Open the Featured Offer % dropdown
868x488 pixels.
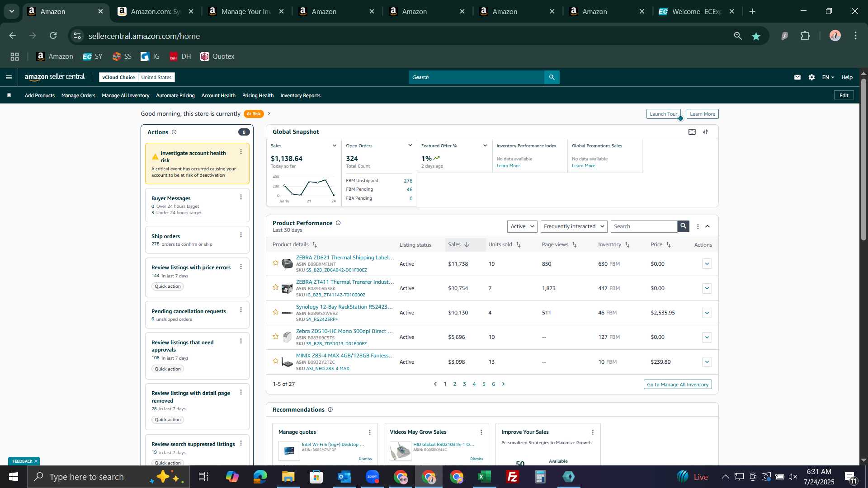pos(485,145)
